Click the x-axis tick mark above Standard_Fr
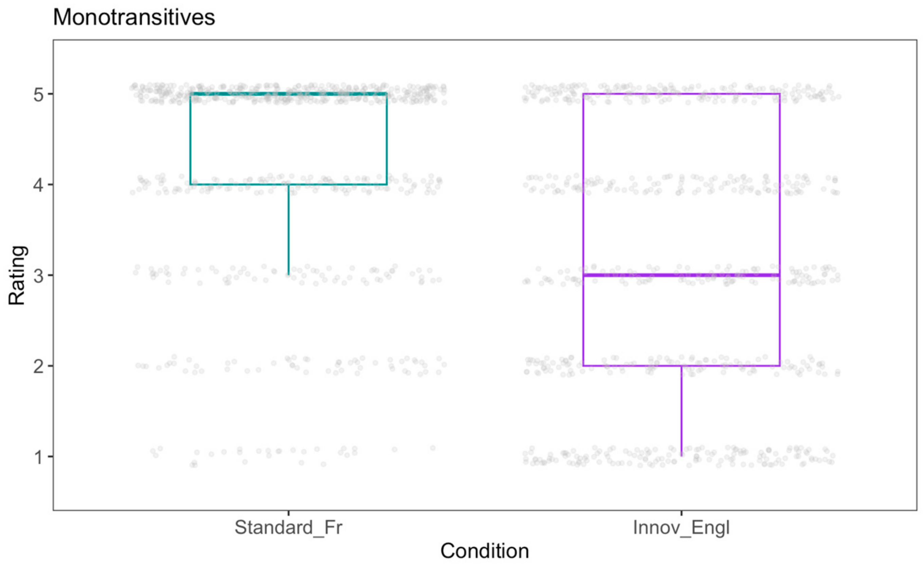Image resolution: width=924 pixels, height=567 pixels. click(289, 513)
